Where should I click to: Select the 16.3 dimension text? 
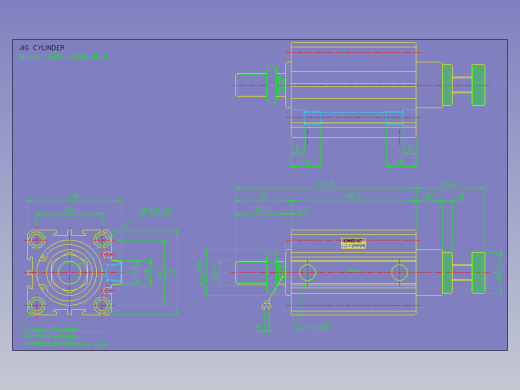coord(429,196)
